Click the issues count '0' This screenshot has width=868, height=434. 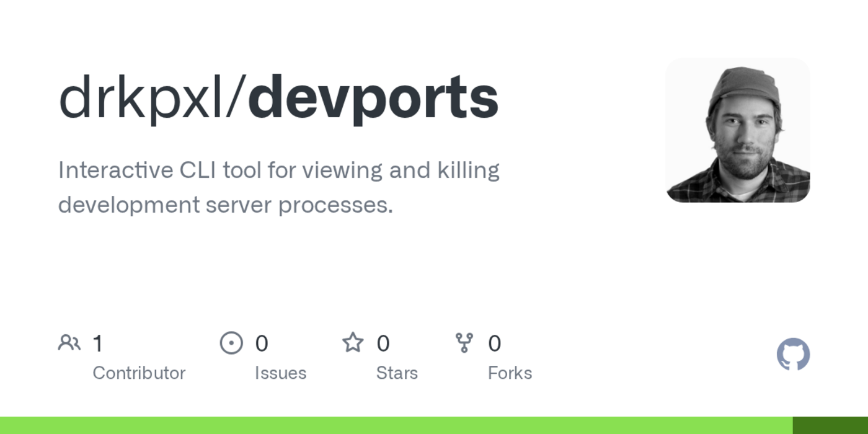(x=262, y=343)
